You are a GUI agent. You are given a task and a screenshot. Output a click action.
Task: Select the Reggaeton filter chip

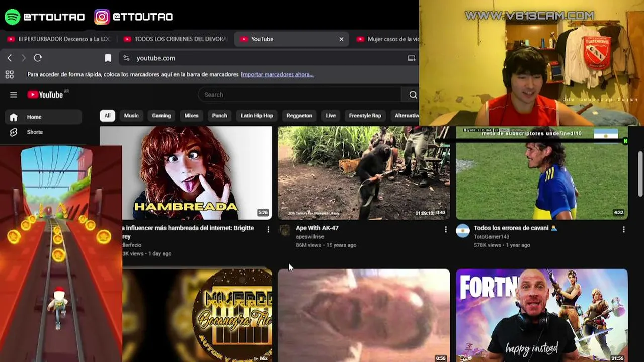point(299,116)
